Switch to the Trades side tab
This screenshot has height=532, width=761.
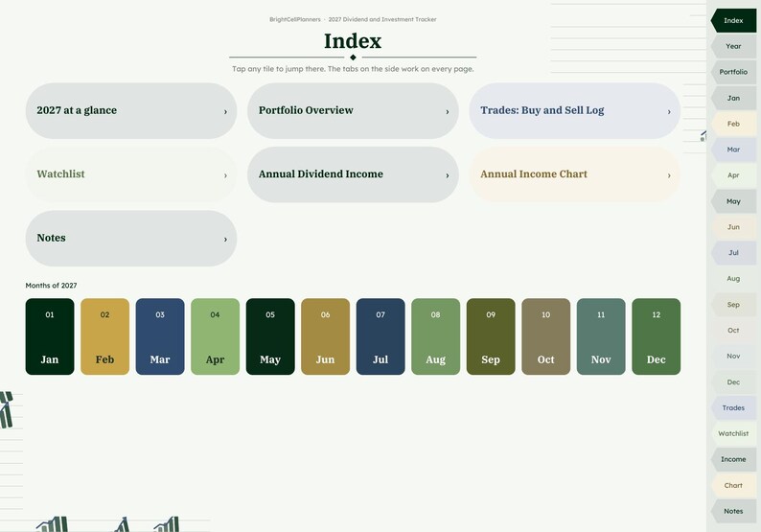click(x=733, y=408)
